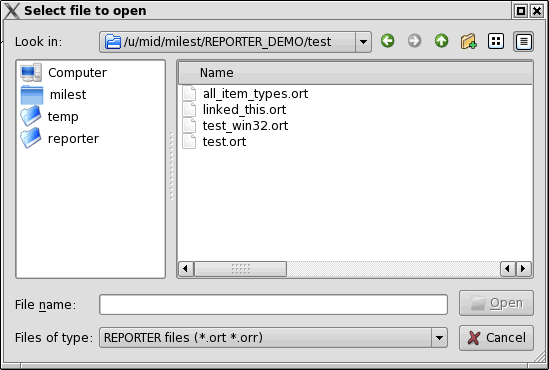Click the folder icon beside reporter
The image size is (549, 370).
coord(31,138)
